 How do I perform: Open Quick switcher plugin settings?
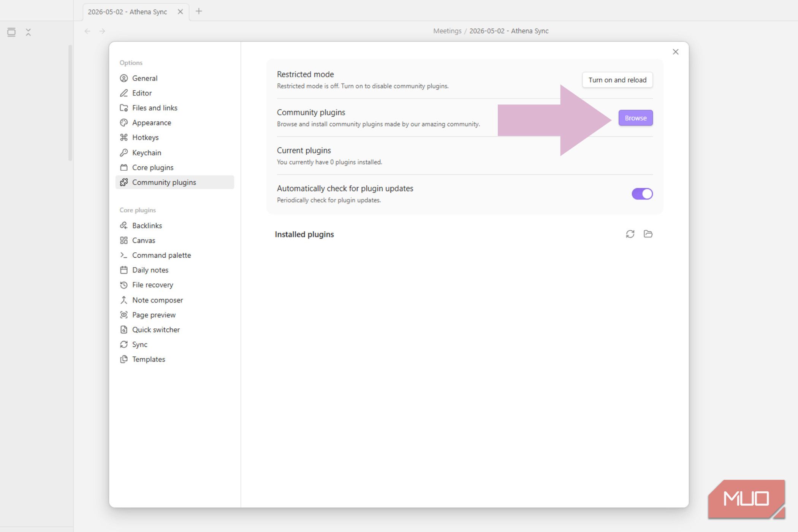(x=174, y=330)
